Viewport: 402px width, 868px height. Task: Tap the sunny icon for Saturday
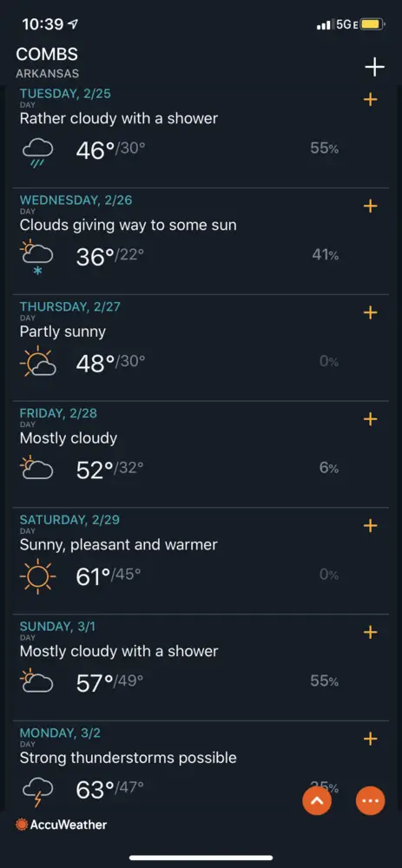37,576
